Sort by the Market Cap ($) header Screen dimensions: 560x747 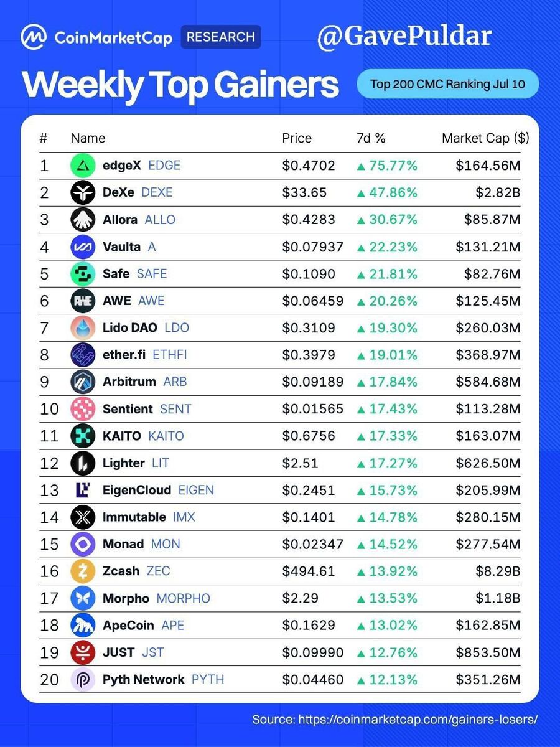click(485, 138)
